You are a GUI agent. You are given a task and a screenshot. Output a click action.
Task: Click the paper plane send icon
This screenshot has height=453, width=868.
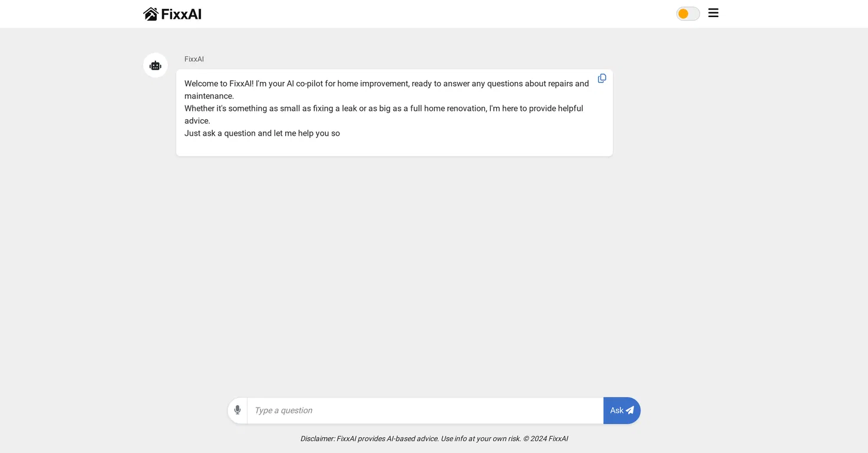click(x=629, y=410)
